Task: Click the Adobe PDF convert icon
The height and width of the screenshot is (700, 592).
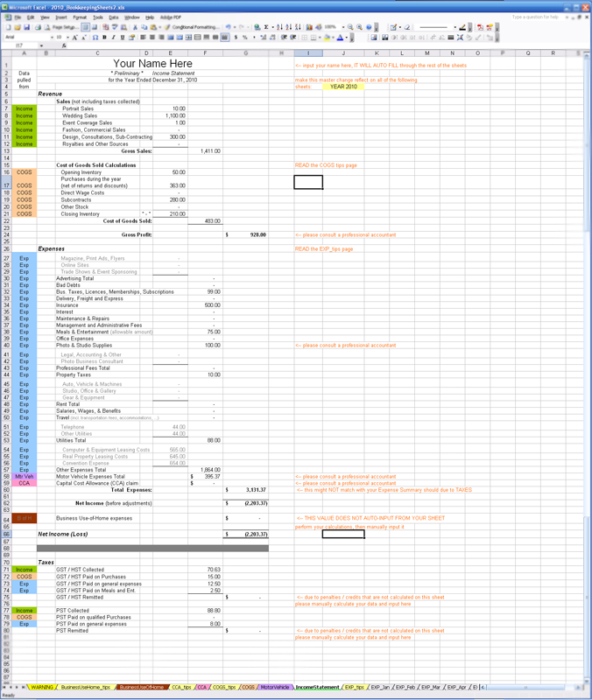Action: click(480, 27)
